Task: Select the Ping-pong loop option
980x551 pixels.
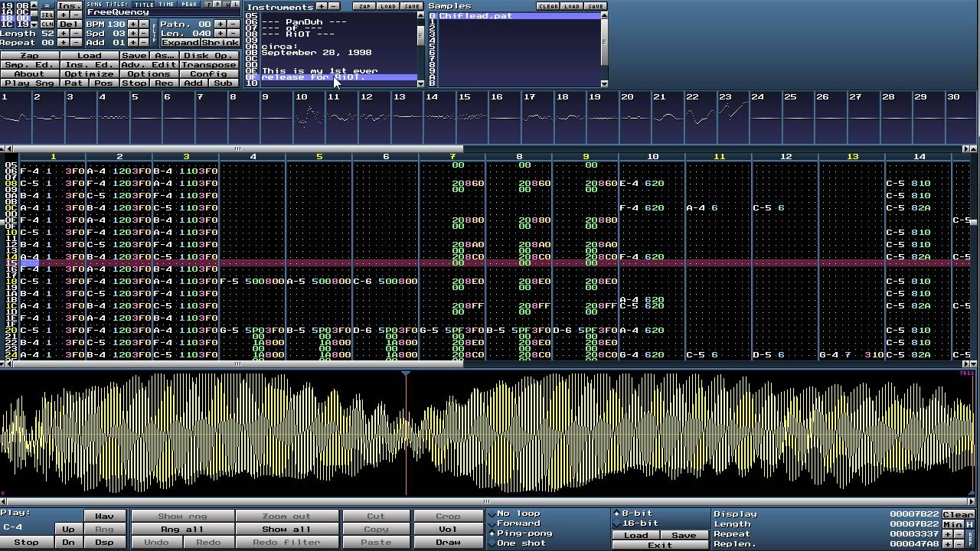Action: [x=521, y=533]
